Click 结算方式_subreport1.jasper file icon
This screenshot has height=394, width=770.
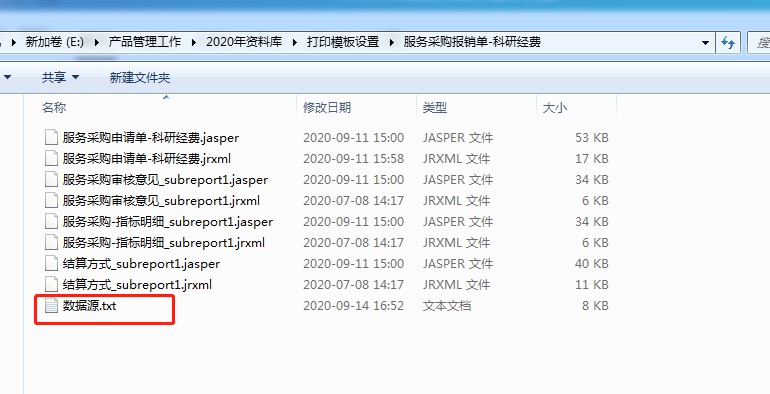pyautogui.click(x=51, y=264)
